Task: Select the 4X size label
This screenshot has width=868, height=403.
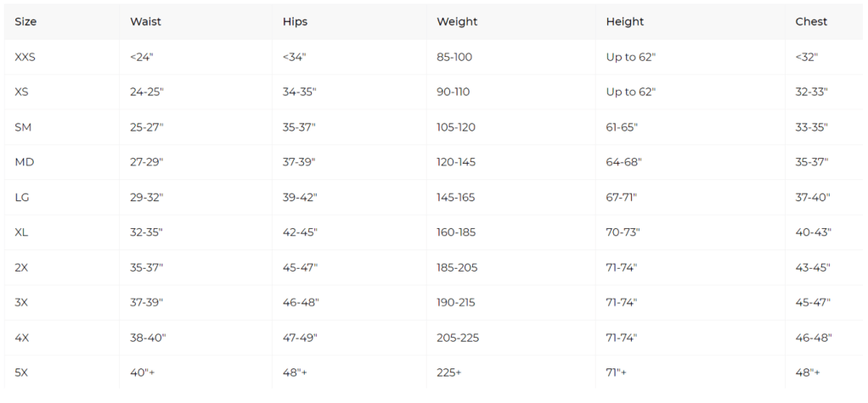Action: coord(22,338)
